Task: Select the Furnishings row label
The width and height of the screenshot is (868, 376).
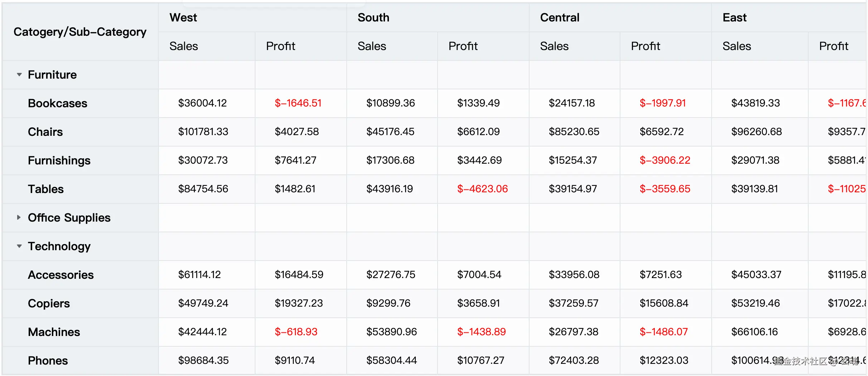Action: tap(59, 160)
